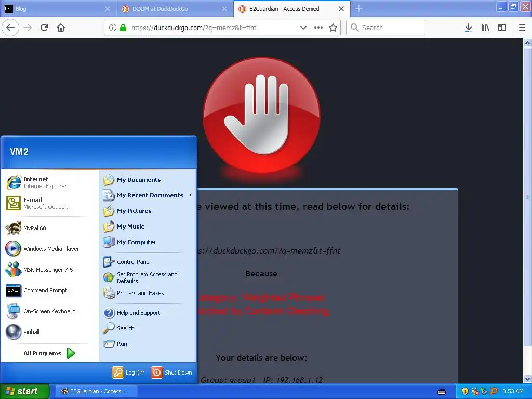Open My Music folder
Viewport: 532px width, 399px height.
coord(148,227)
